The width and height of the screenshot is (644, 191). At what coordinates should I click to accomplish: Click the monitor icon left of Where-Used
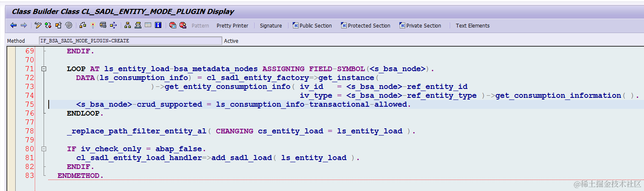coord(103,25)
